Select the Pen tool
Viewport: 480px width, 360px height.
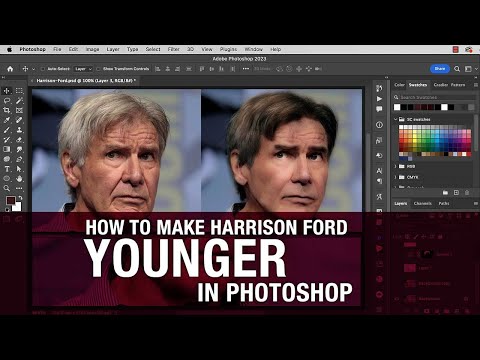click(x=19, y=159)
